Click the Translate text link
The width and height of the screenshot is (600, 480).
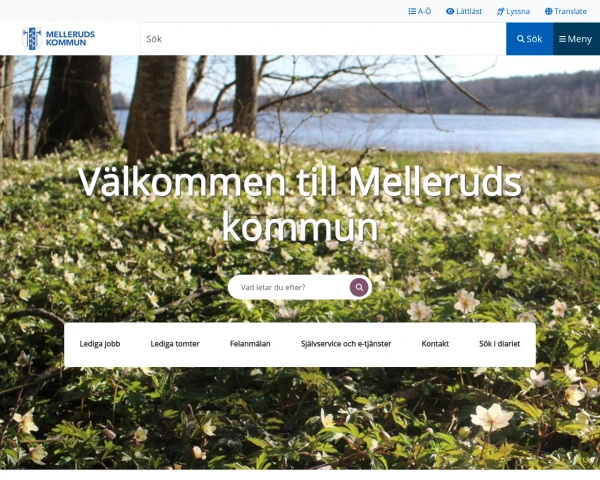tap(571, 11)
